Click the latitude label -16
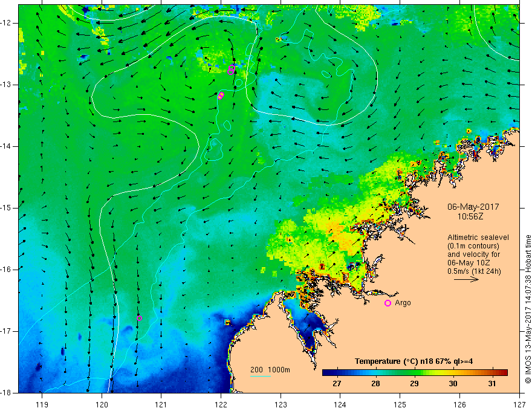Screen dimensions: 532x411 pyautogui.click(x=7, y=270)
